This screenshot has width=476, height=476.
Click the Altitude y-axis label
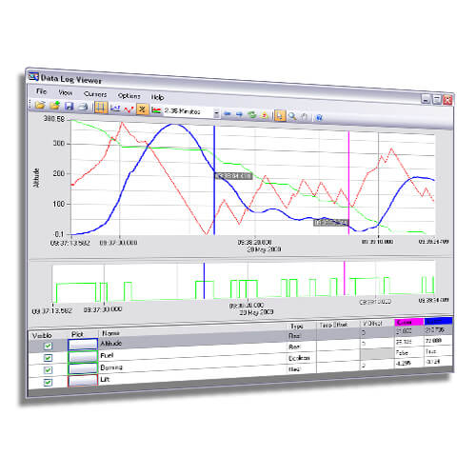coord(36,178)
